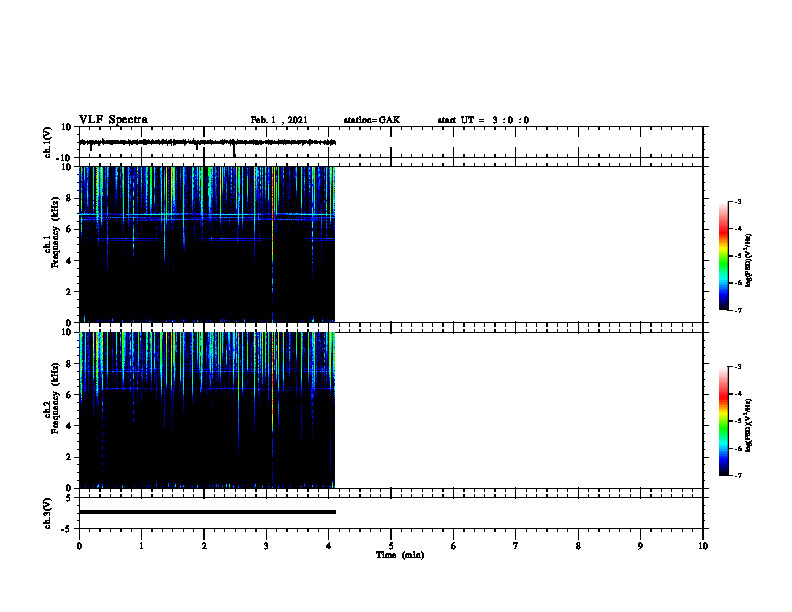The image size is (792, 612).
Task: Click the ch.1 voltage waveform trace
Action: coord(207,142)
